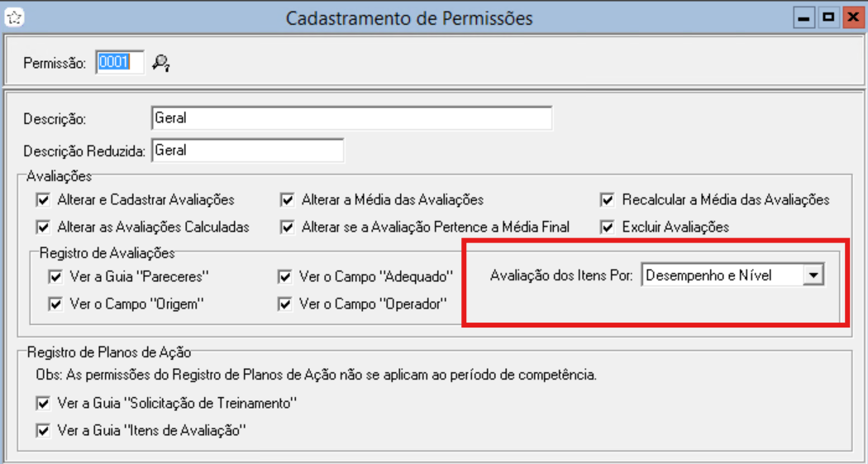Viewport: 868px width, 464px height.
Task: Open the Avaliação dos Itens Por dropdown arrow
Action: click(813, 275)
